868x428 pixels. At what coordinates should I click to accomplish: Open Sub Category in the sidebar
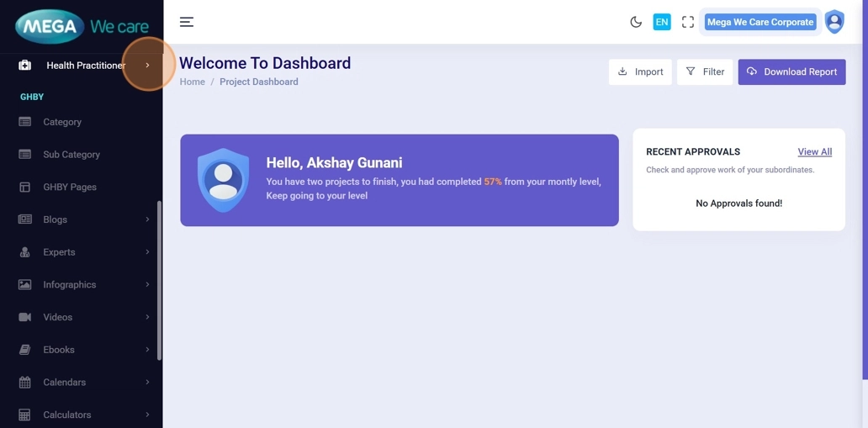(x=71, y=155)
